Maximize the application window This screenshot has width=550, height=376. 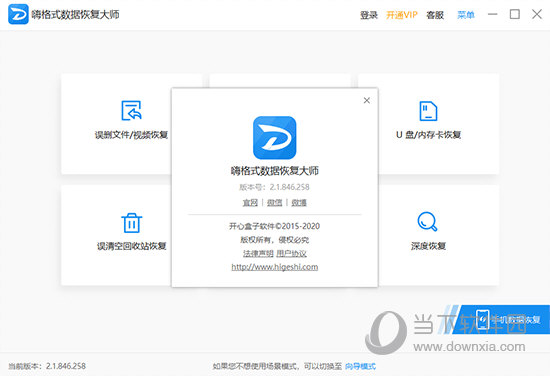515,14
